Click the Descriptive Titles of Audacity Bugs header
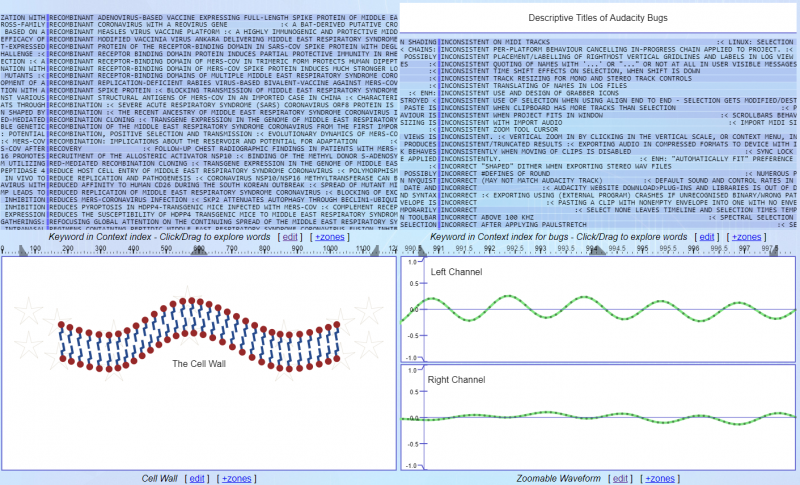This screenshot has height=485, width=800. click(599, 17)
